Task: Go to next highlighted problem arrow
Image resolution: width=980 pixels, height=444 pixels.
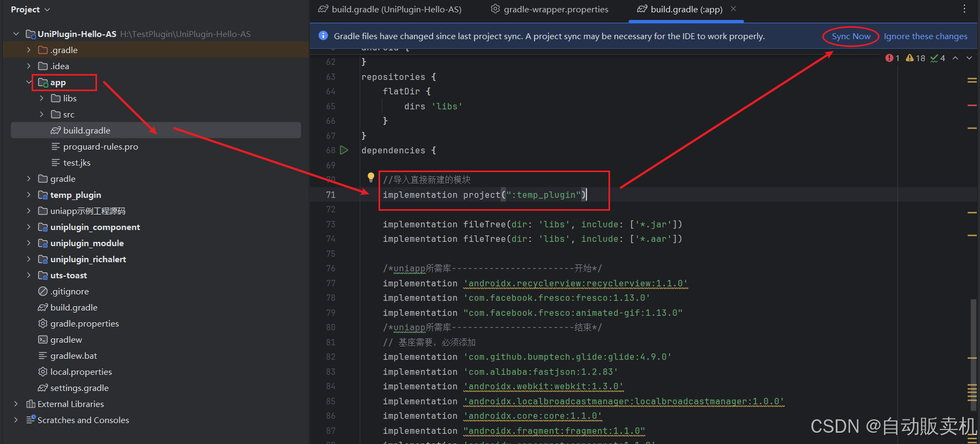Action: pos(969,58)
